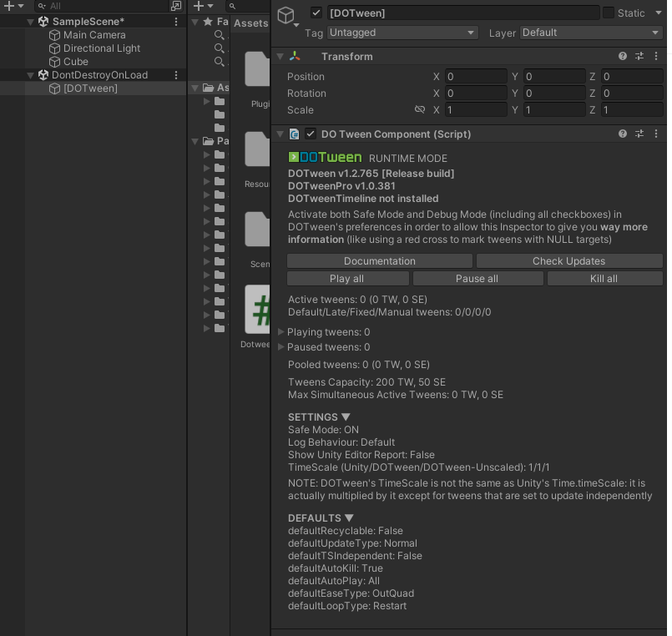This screenshot has width=672, height=636.
Task: Click the Directional Light cube icon
Action: [54, 48]
